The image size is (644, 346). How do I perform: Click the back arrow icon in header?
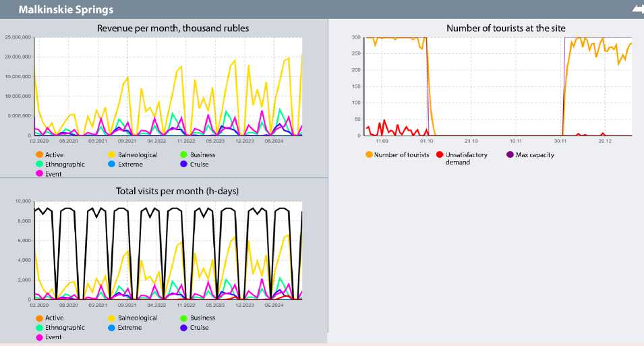coord(638,9)
